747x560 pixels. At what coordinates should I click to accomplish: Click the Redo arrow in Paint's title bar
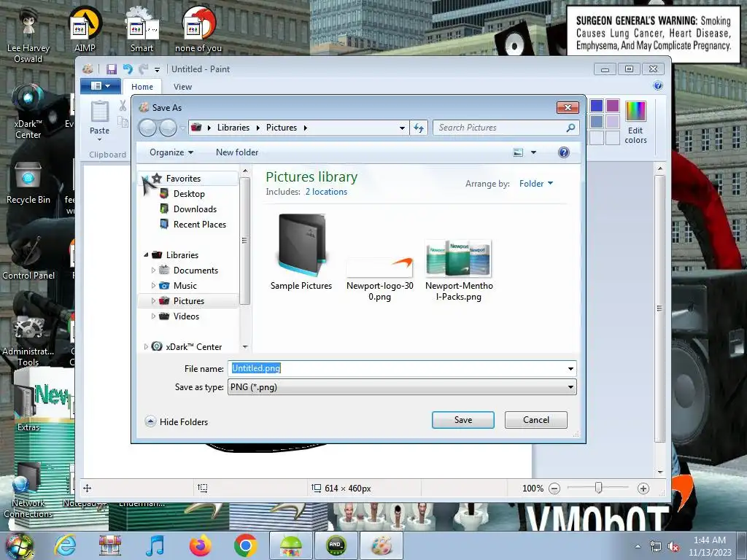tap(143, 69)
